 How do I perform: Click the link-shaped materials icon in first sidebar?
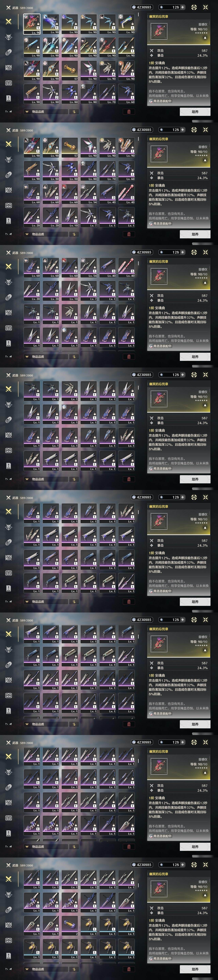coord(8,52)
